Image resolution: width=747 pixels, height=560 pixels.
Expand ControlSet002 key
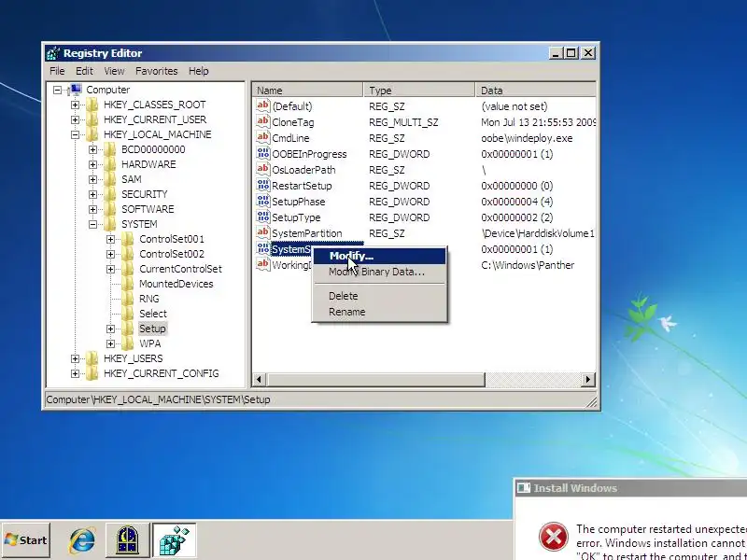click(110, 254)
